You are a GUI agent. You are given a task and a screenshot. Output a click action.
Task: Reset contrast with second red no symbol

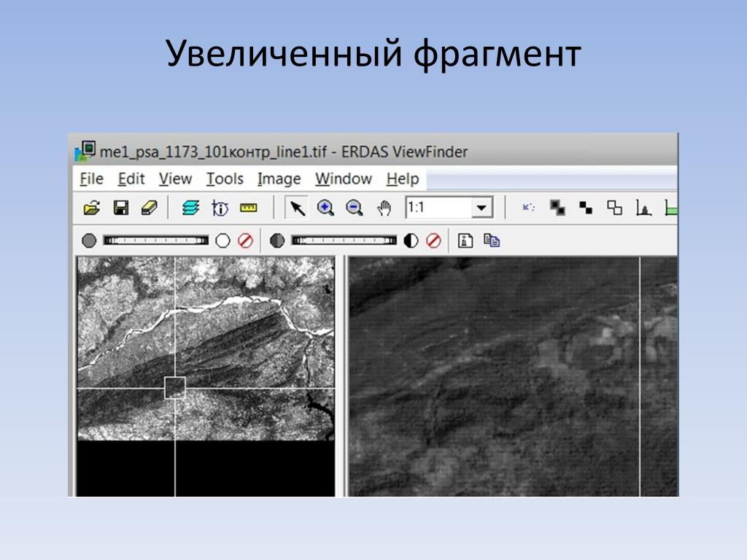433,241
